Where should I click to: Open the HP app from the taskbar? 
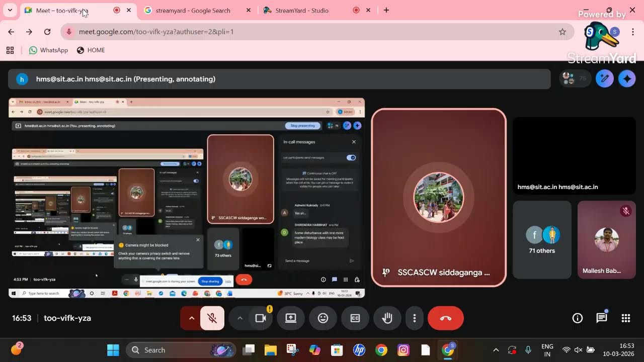coord(359,350)
